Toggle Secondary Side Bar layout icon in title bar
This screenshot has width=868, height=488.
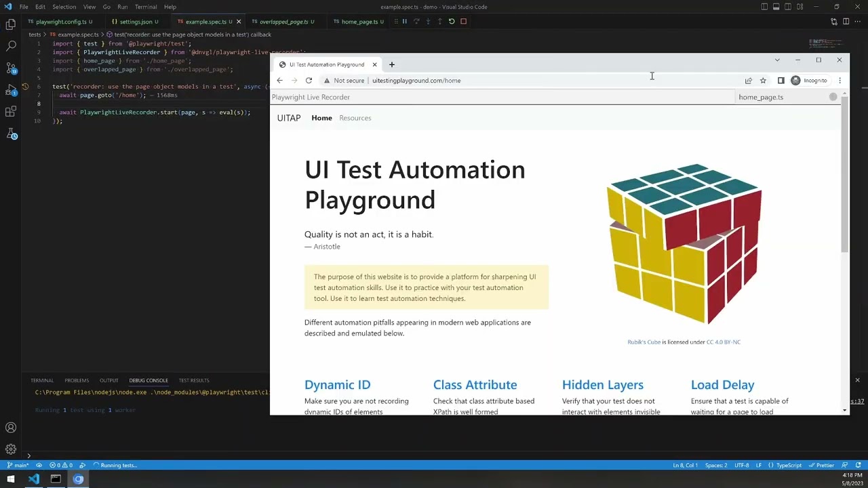click(x=789, y=7)
